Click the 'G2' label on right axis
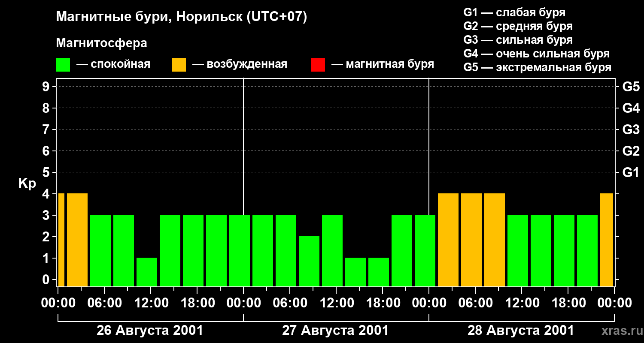 (631, 151)
